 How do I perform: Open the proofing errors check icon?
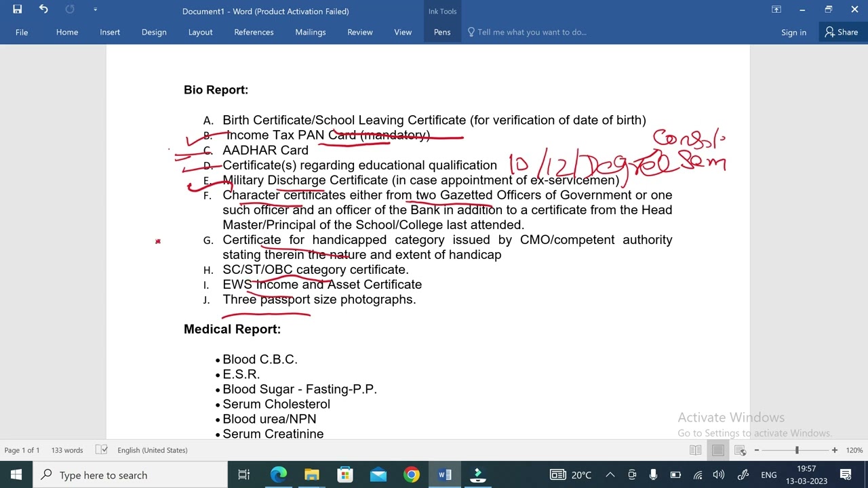[x=101, y=450]
